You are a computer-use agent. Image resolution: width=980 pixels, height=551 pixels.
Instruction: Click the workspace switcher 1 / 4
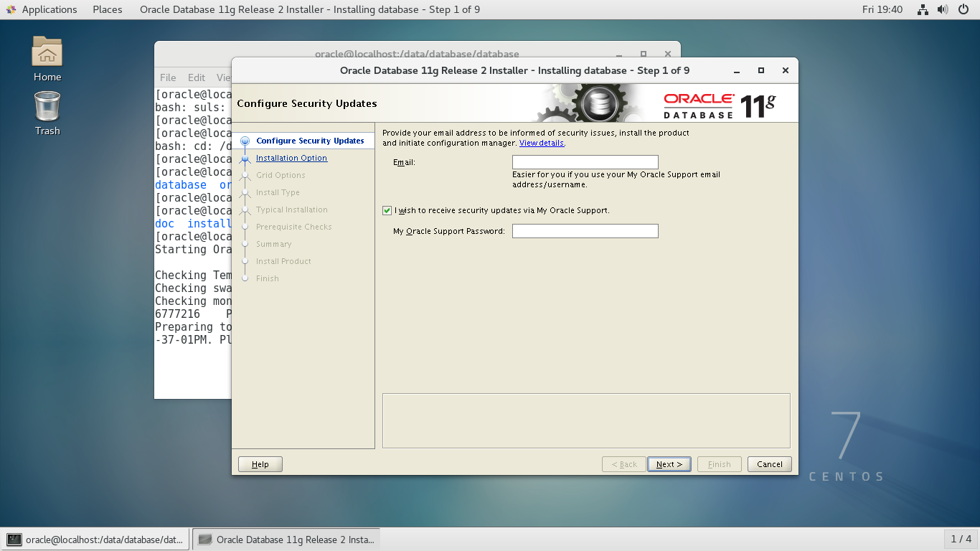click(x=961, y=539)
